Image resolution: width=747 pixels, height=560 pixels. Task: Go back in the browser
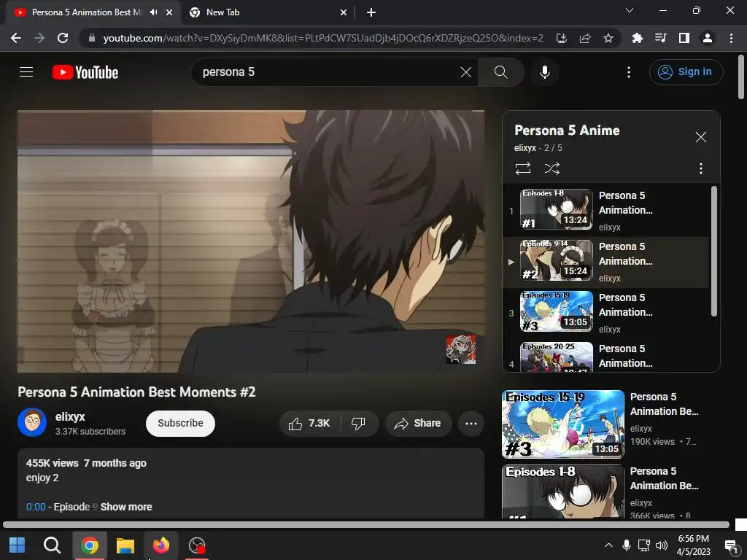pos(16,38)
